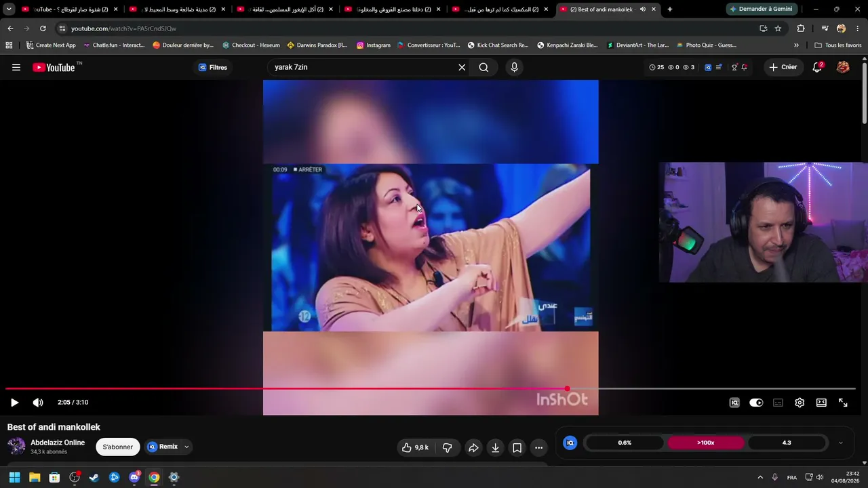The image size is (868, 488).
Task: Open the Chrome three-dot menu
Action: 858,28
